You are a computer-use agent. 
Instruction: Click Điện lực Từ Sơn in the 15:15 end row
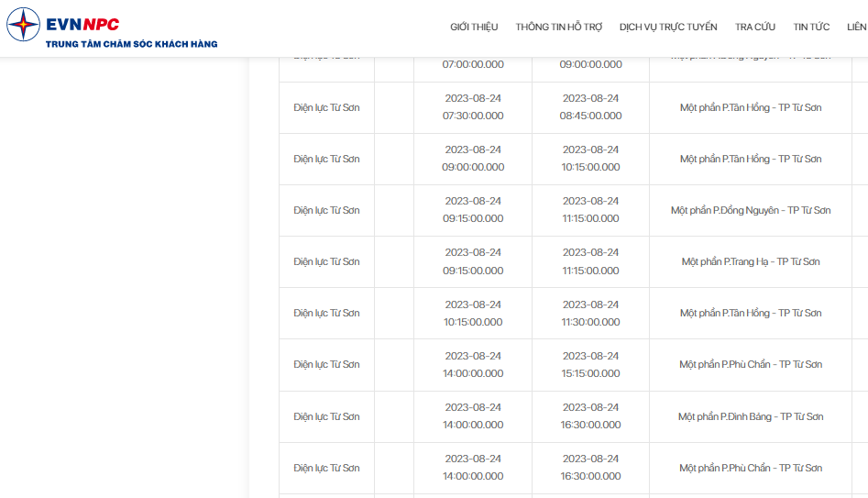(x=326, y=364)
